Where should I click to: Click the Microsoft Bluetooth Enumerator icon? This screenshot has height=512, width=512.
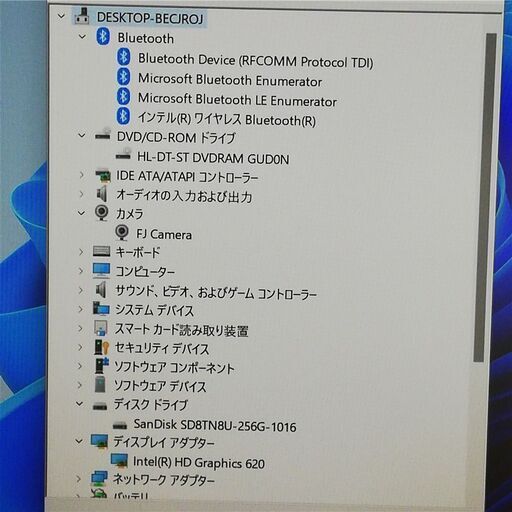124,77
